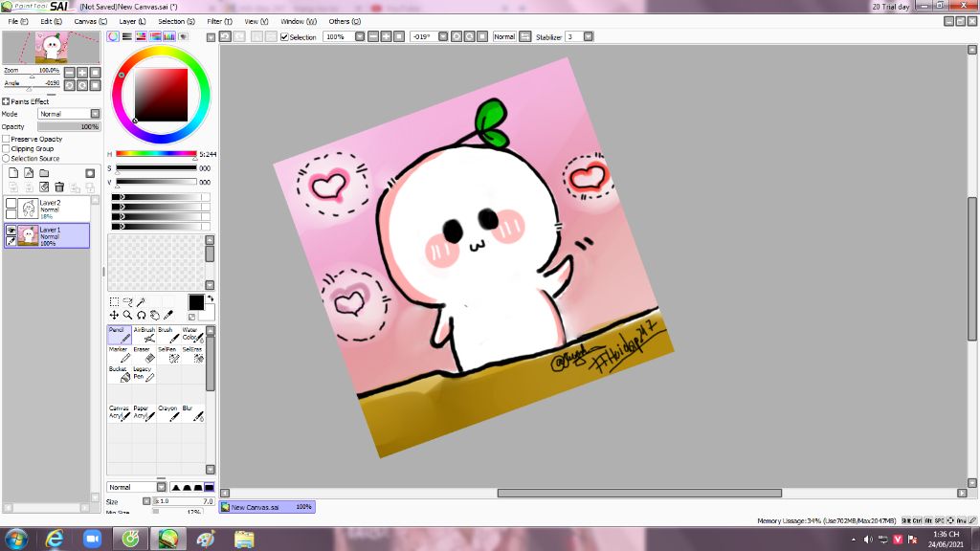Select the Brush tool
The height and width of the screenshot is (551, 980).
(168, 335)
